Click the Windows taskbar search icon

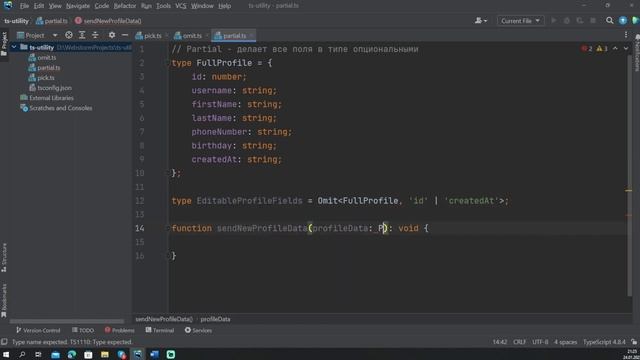click(22, 354)
